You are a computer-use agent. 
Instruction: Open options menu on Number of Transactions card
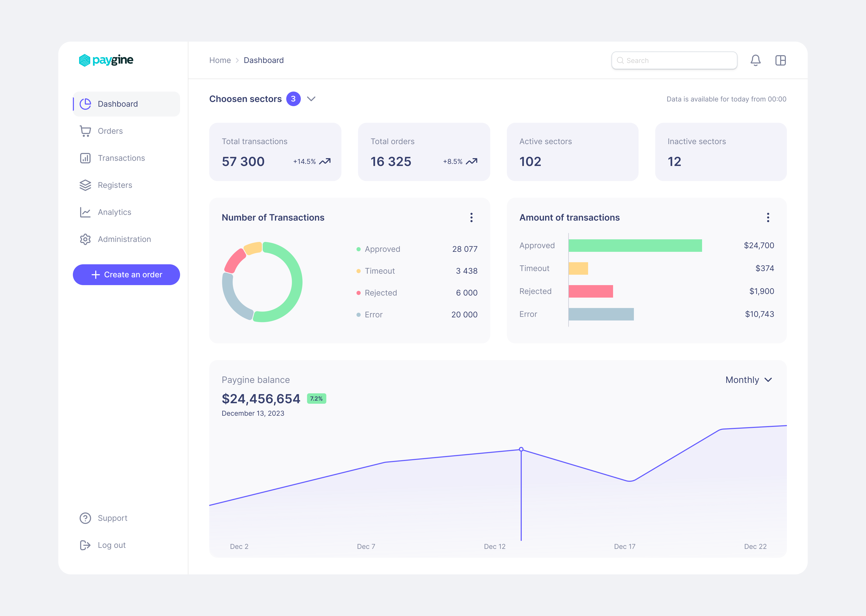point(472,217)
